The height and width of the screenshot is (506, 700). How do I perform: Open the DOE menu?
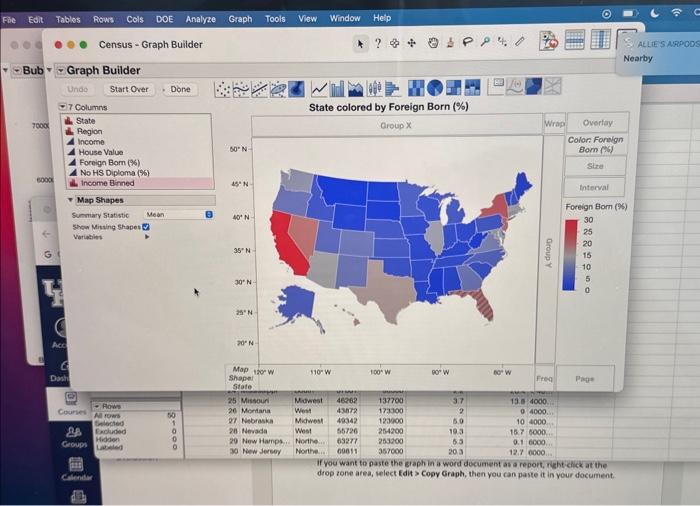pos(164,19)
